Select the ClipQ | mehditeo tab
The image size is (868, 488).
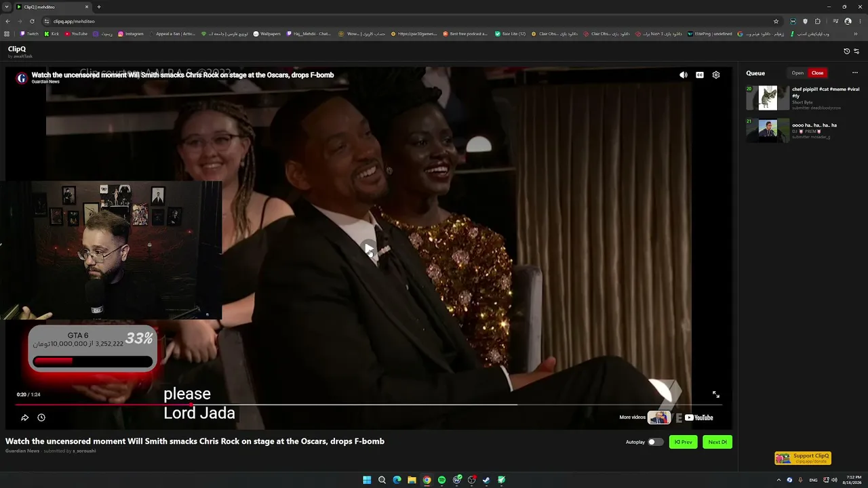pyautogui.click(x=53, y=7)
